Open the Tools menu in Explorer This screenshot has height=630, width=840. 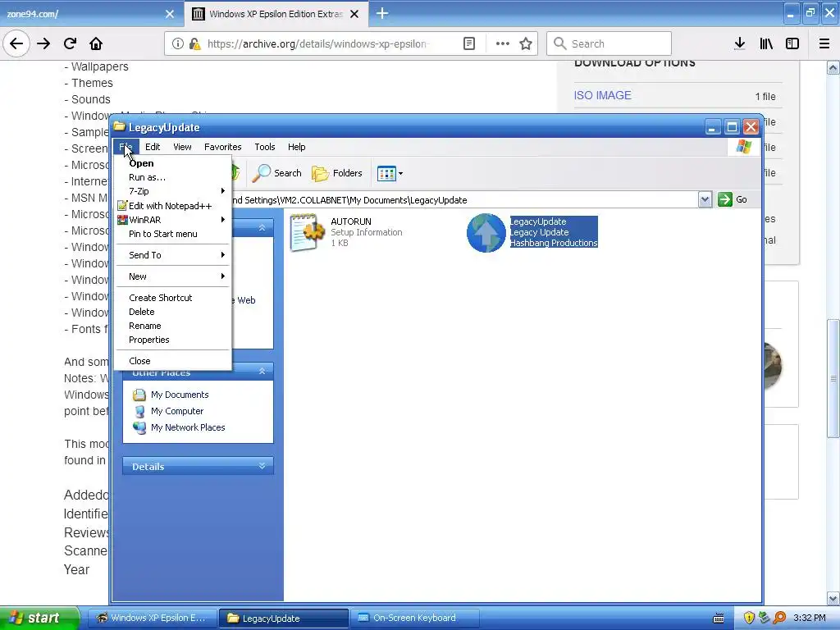point(265,147)
